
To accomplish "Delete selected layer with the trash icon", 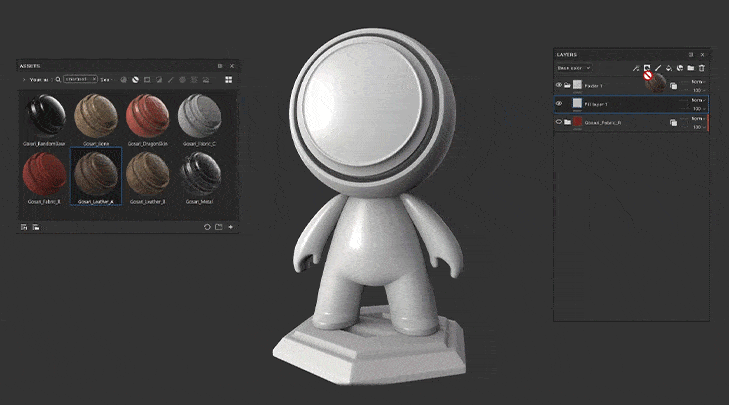I will [x=702, y=68].
